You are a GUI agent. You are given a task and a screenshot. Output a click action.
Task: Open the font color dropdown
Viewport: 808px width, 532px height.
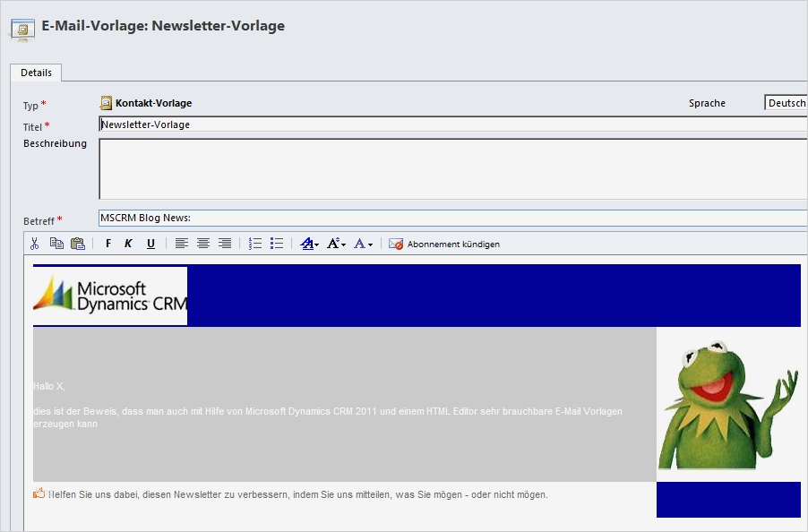(364, 244)
